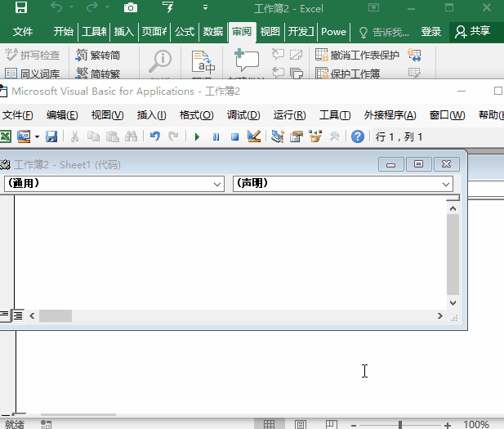Image resolution: width=504 pixels, height=429 pixels.
Task: Expand the insert object dropdown arrow
Action: click(38, 137)
